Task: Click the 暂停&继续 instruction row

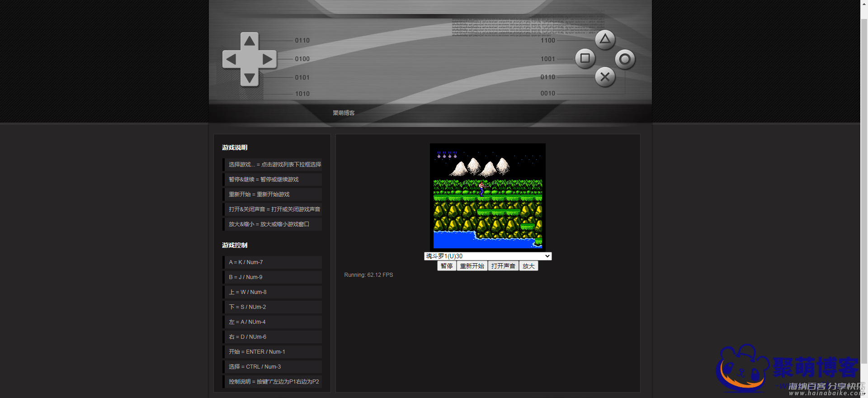Action: pyautogui.click(x=272, y=180)
